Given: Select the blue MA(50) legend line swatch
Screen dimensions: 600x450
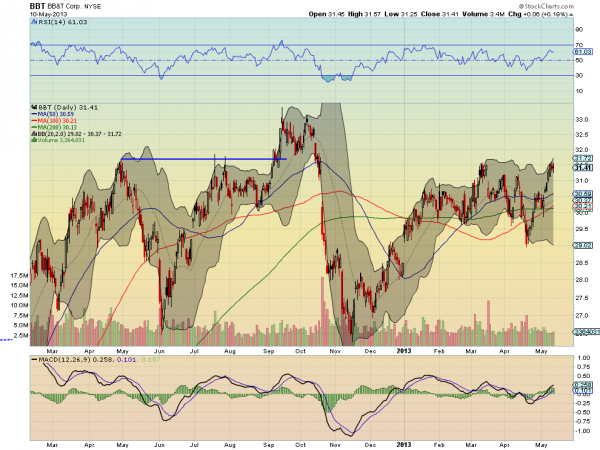Looking at the screenshot, I should click(34, 114).
